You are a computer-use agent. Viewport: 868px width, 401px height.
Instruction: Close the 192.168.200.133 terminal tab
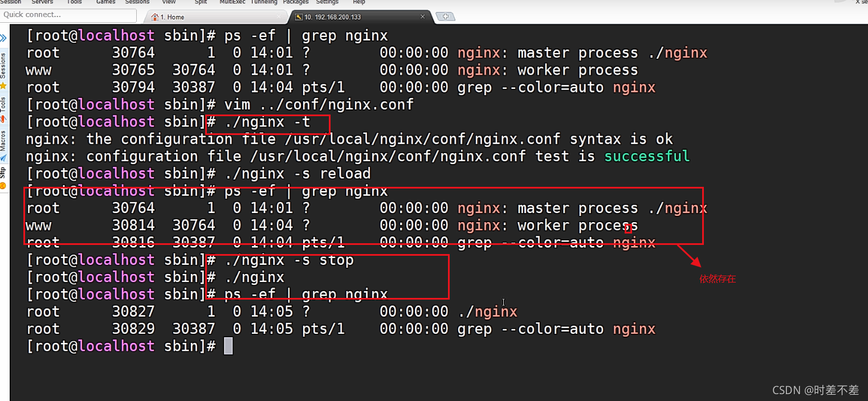pyautogui.click(x=422, y=17)
